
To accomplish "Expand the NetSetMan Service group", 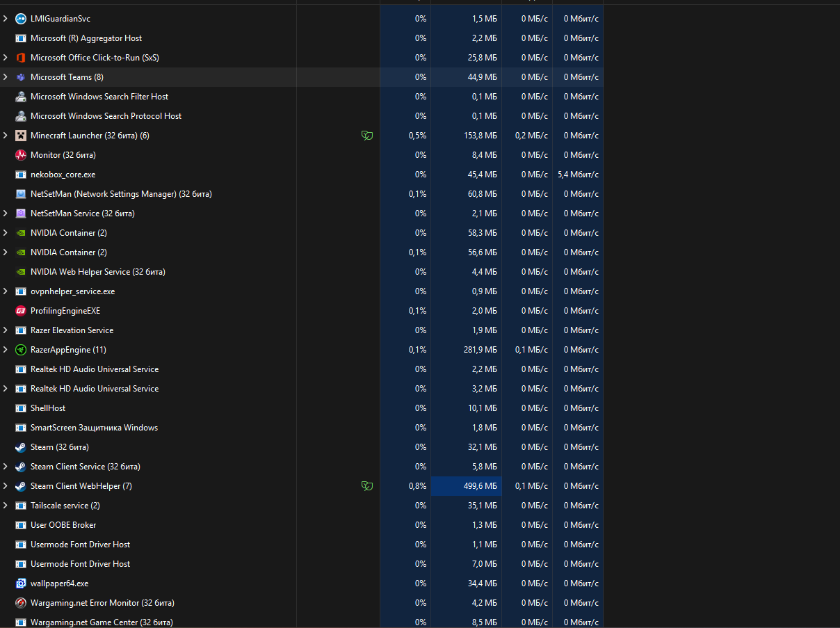I will point(6,214).
